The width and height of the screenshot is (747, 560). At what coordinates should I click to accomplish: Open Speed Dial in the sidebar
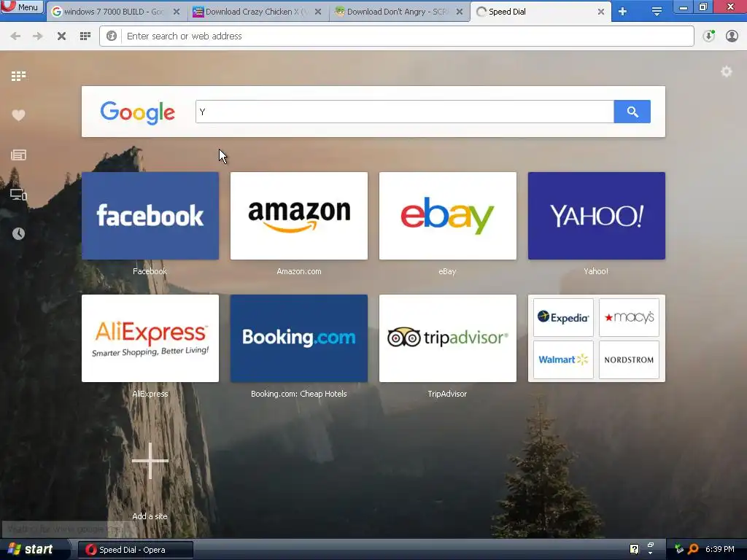pyautogui.click(x=18, y=76)
